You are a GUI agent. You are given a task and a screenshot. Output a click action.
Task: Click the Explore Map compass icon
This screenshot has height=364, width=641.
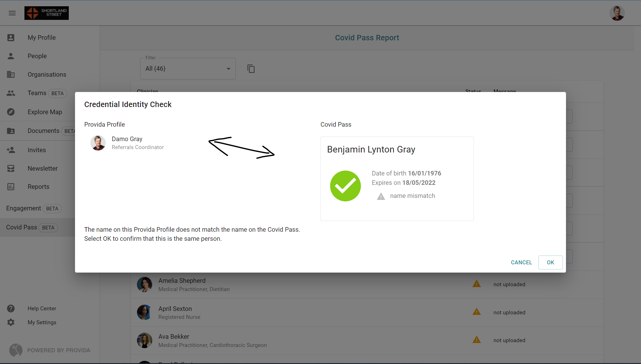click(x=11, y=112)
